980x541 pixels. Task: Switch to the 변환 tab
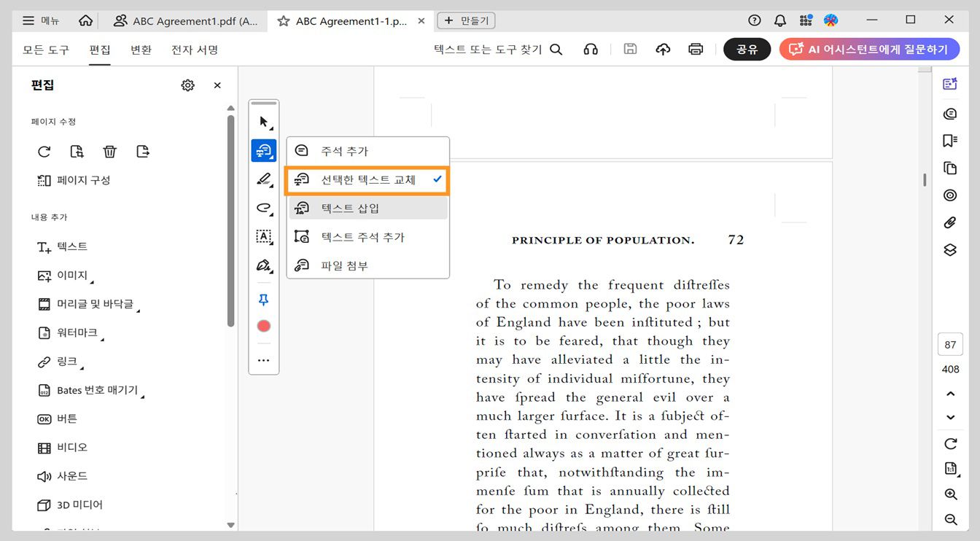141,50
